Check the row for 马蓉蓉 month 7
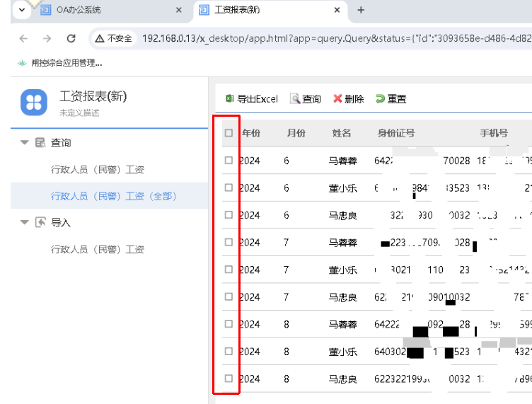The image size is (532, 404). click(x=229, y=242)
